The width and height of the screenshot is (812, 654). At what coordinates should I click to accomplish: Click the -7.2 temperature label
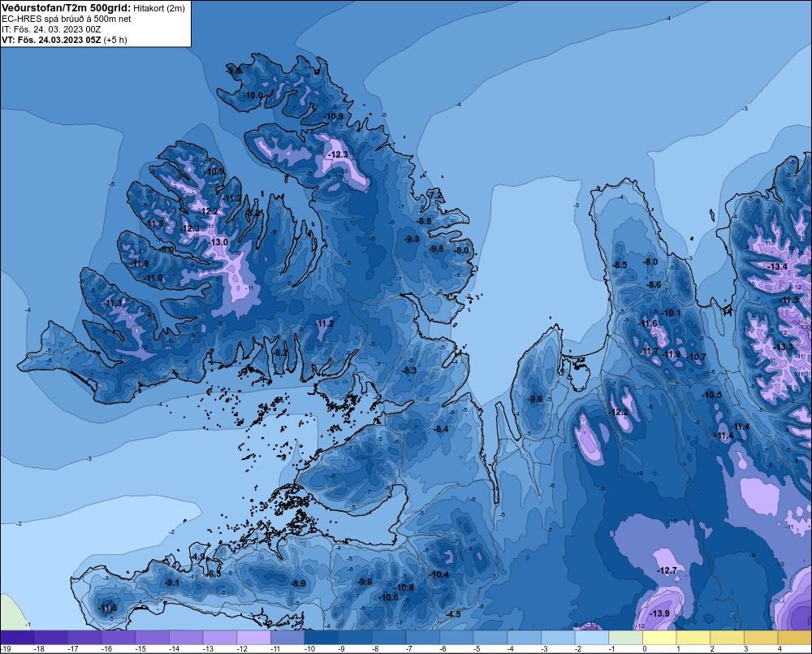pos(436,194)
